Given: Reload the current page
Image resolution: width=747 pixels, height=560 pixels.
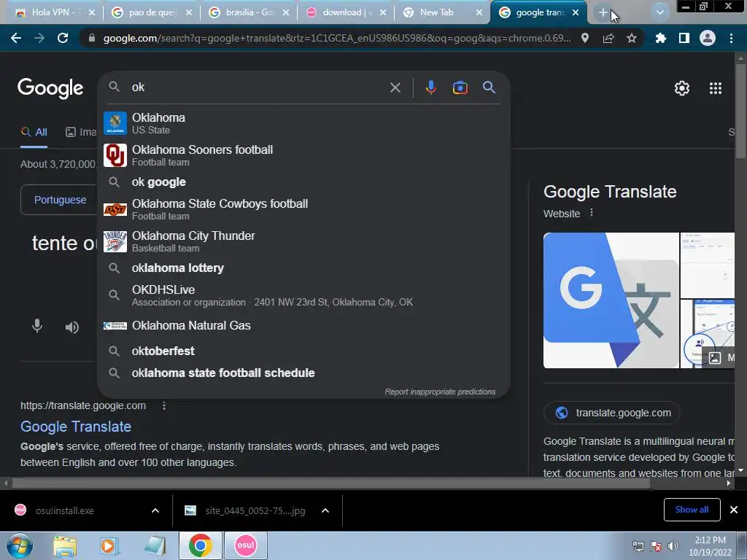Looking at the screenshot, I should (63, 38).
